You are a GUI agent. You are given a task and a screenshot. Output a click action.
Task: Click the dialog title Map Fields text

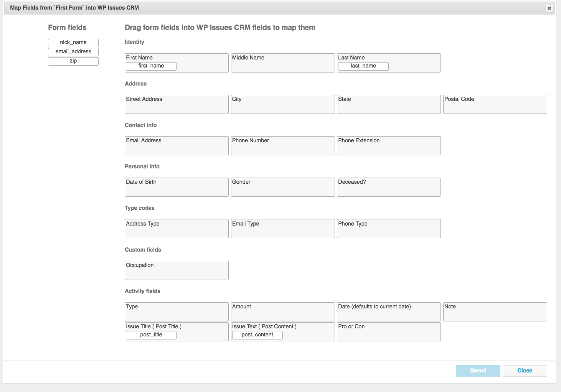pos(74,8)
